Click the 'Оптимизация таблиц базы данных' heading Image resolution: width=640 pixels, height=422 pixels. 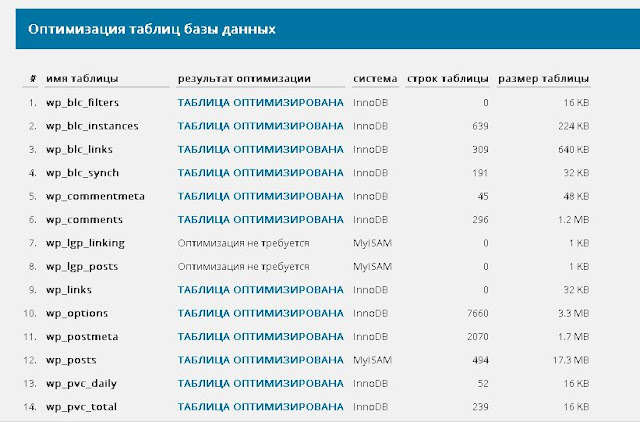(x=152, y=29)
